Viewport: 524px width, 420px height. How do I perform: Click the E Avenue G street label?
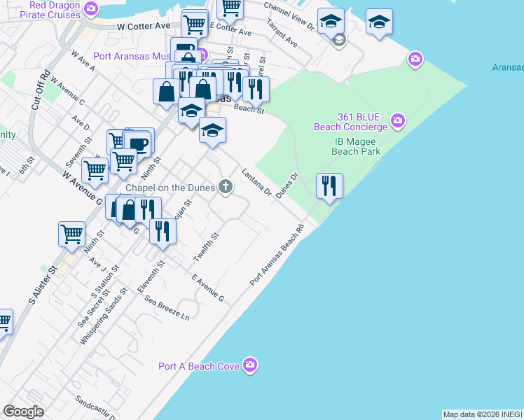click(208, 288)
